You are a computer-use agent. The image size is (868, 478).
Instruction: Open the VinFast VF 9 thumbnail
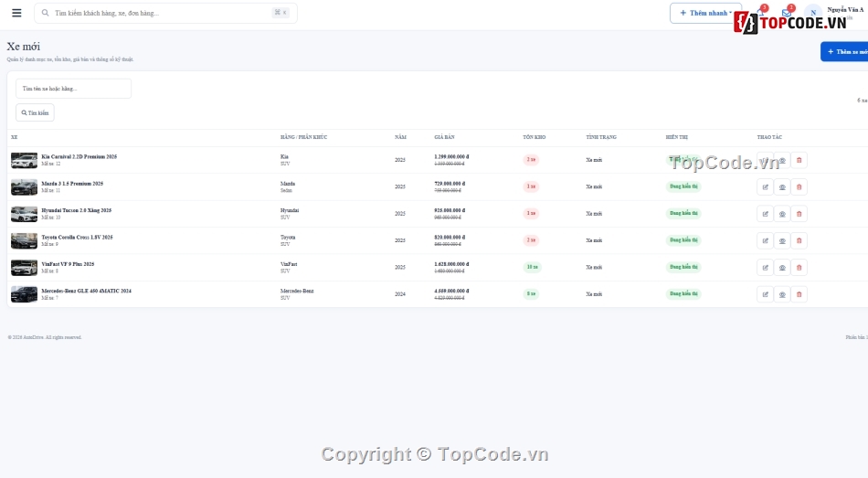(25, 268)
